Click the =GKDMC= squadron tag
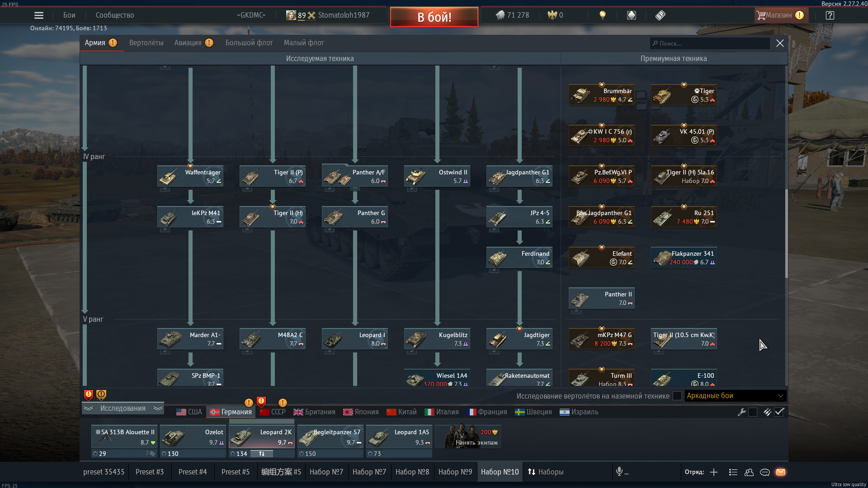 [251, 15]
